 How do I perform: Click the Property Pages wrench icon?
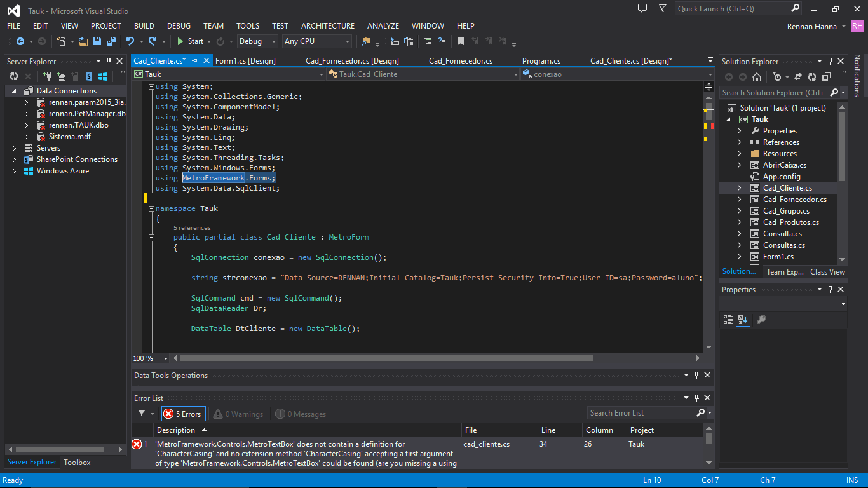(761, 320)
